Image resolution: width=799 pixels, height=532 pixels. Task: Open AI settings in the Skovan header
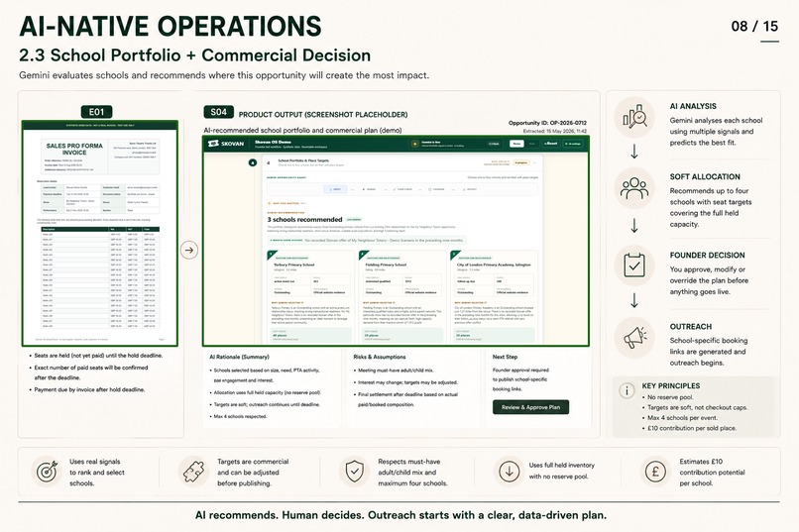point(573,144)
